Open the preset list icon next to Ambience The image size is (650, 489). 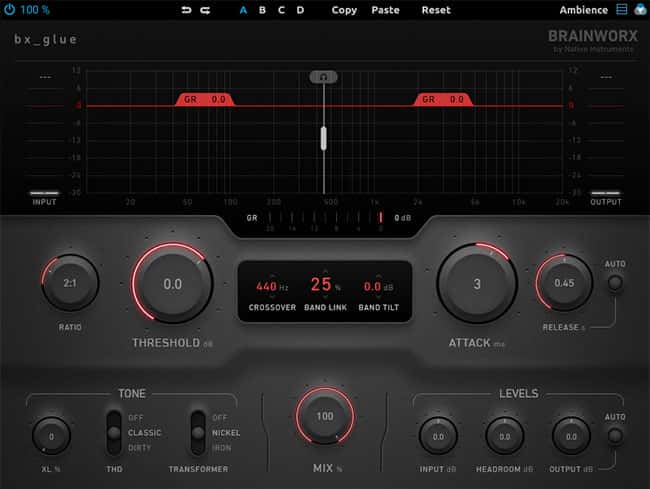(x=622, y=10)
